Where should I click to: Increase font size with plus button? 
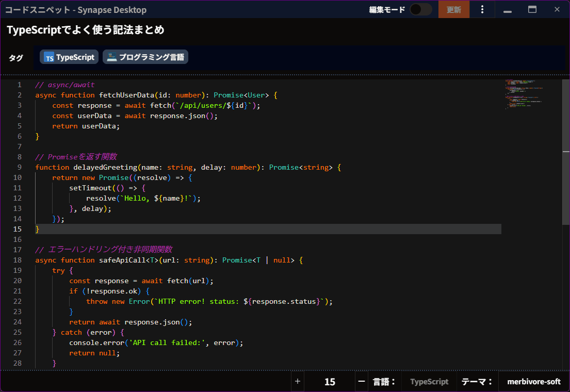click(297, 382)
